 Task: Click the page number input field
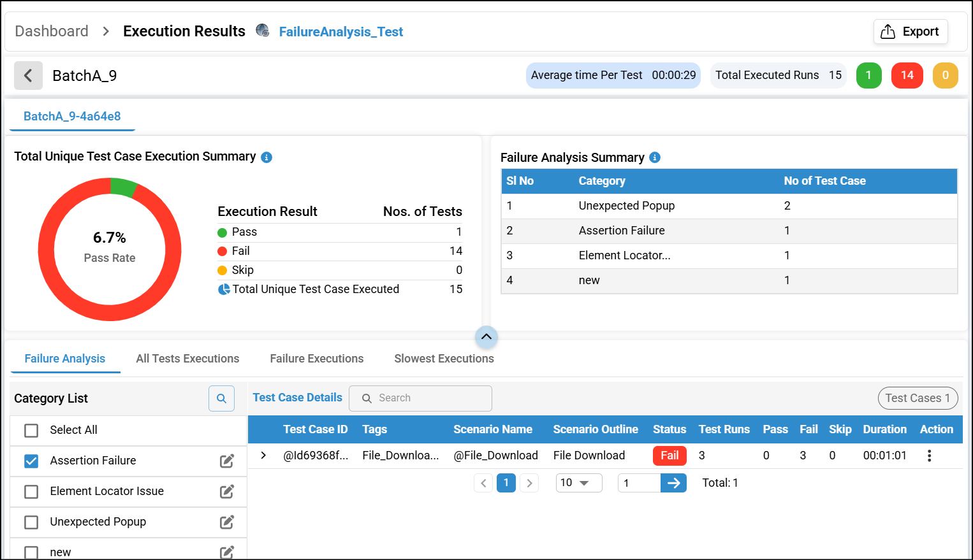coord(639,483)
